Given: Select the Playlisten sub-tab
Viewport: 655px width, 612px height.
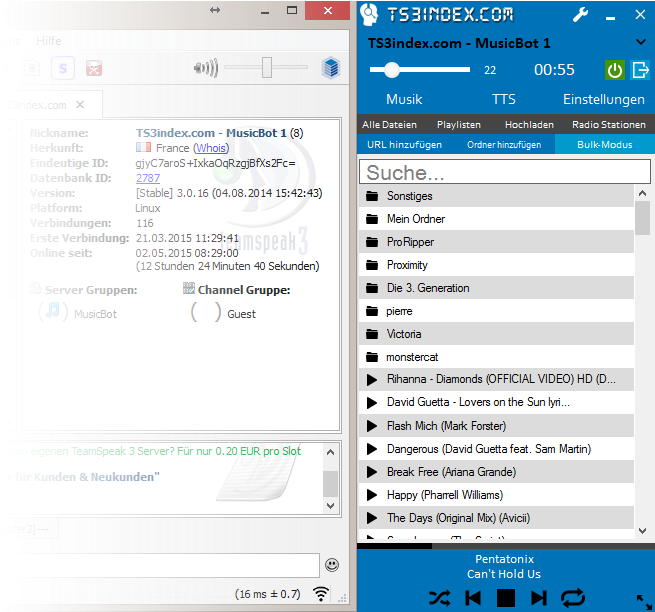Looking at the screenshot, I should 459,124.
